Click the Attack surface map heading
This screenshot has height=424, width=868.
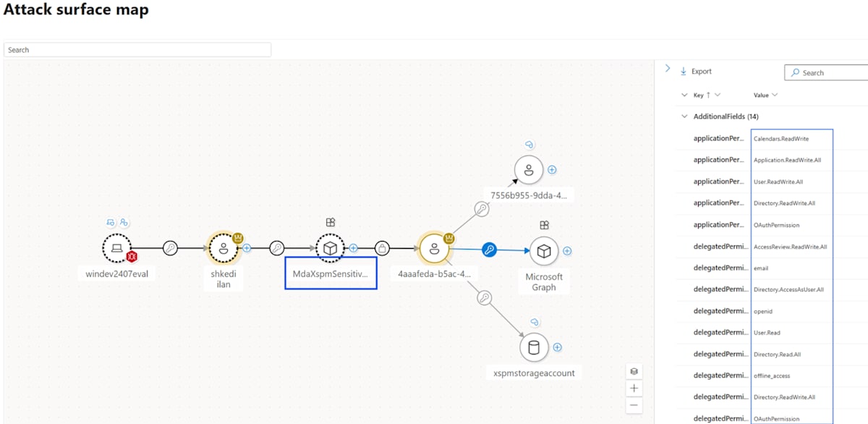[x=76, y=10]
